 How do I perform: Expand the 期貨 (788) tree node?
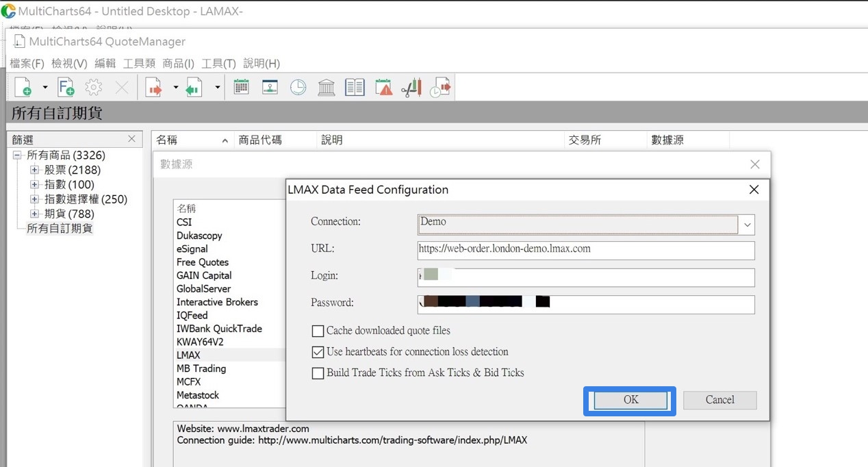pyautogui.click(x=34, y=214)
